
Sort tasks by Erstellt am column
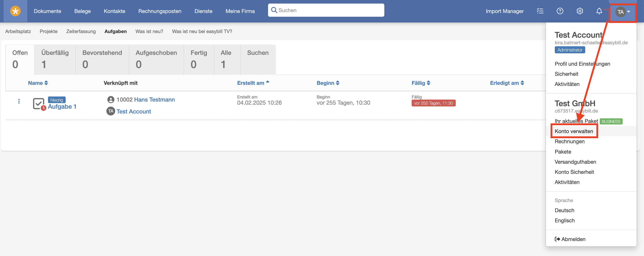pyautogui.click(x=253, y=83)
